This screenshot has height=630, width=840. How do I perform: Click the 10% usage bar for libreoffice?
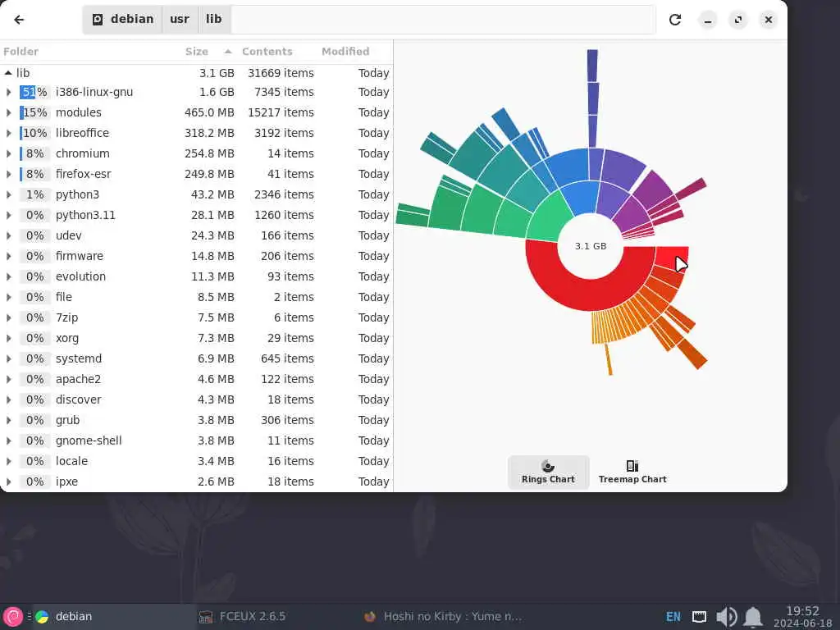click(x=34, y=133)
